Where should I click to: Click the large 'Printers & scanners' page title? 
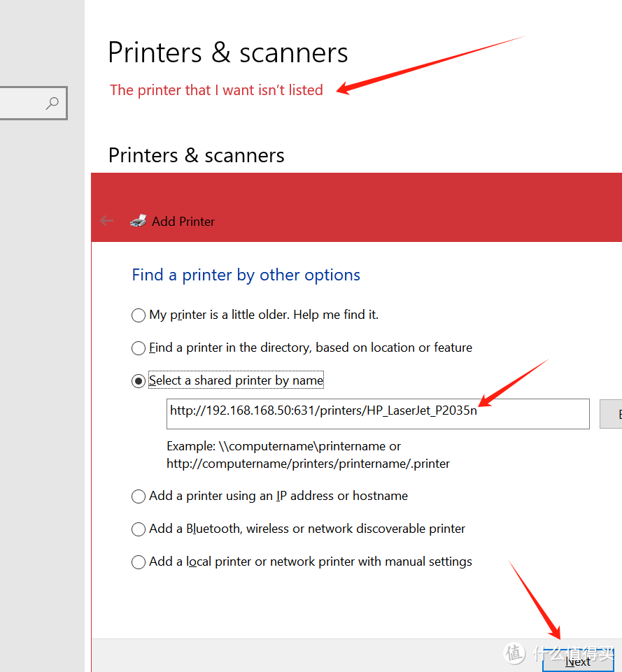(227, 53)
